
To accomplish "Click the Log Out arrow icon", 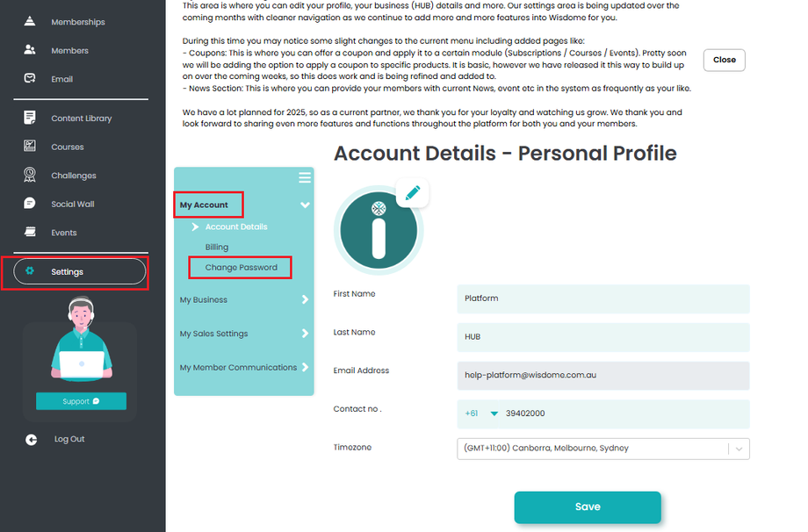I will 32,439.
